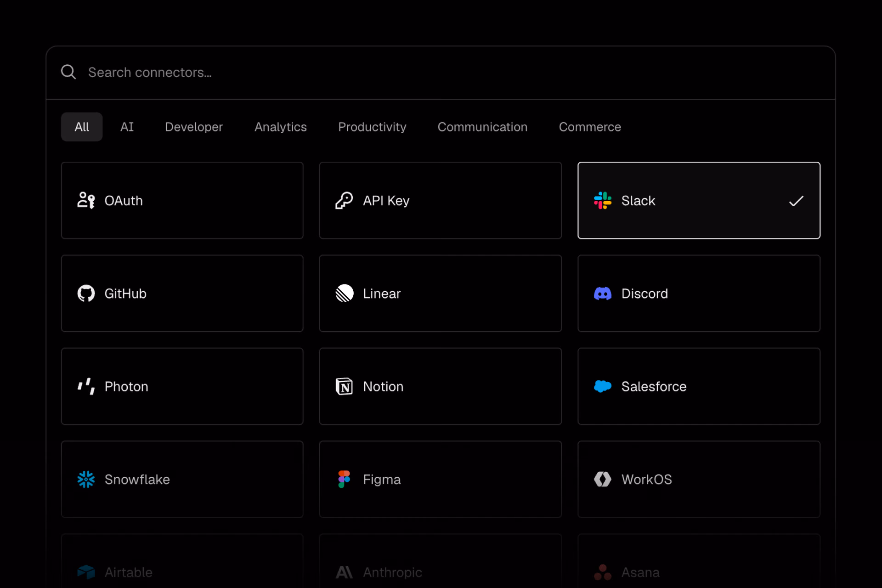
Task: Choose the OAuth connector card
Action: pyautogui.click(x=182, y=200)
